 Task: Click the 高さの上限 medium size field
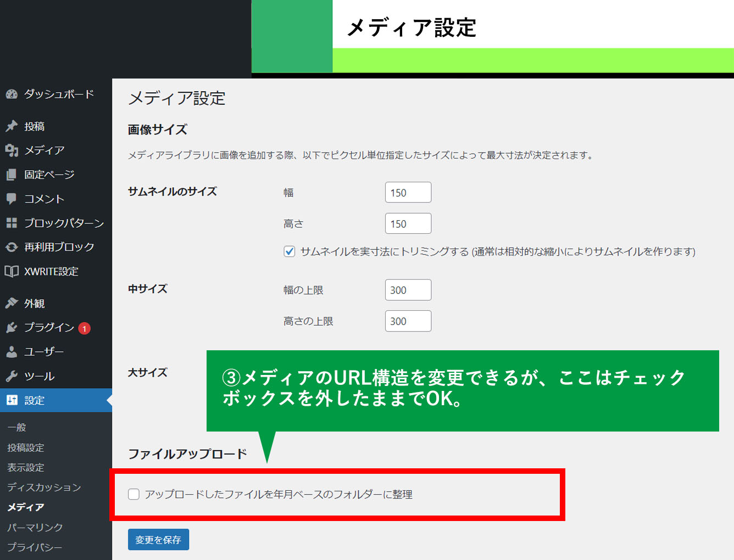pyautogui.click(x=408, y=321)
